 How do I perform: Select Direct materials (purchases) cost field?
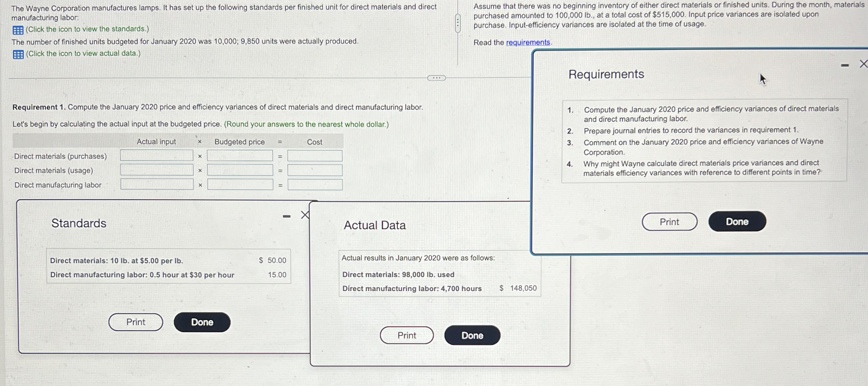pos(315,156)
